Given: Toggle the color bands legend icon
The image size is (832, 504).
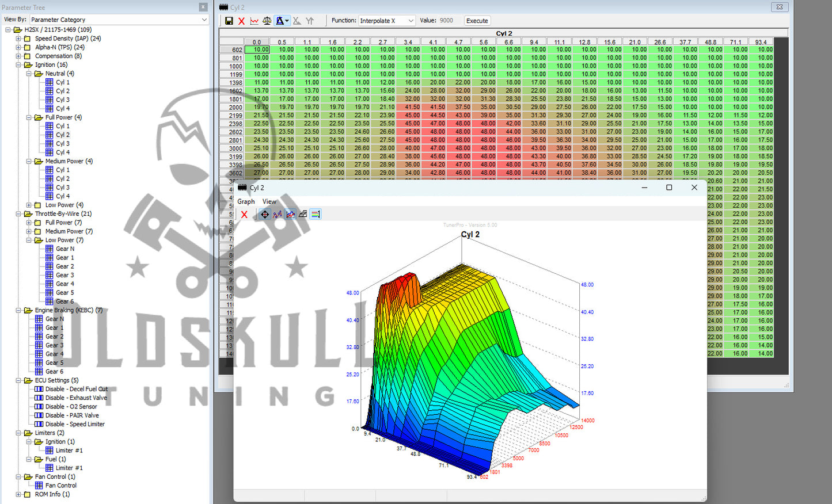Looking at the screenshot, I should (x=316, y=215).
